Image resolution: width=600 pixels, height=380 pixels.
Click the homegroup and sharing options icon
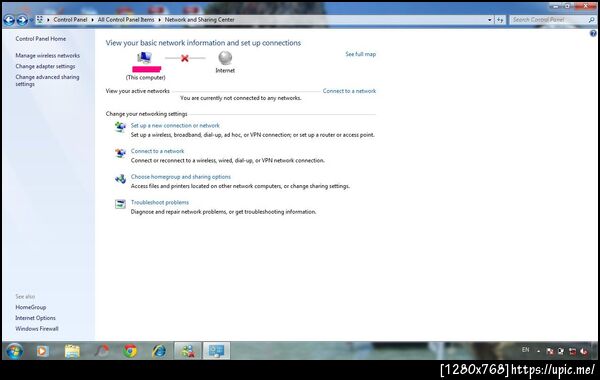pos(120,178)
